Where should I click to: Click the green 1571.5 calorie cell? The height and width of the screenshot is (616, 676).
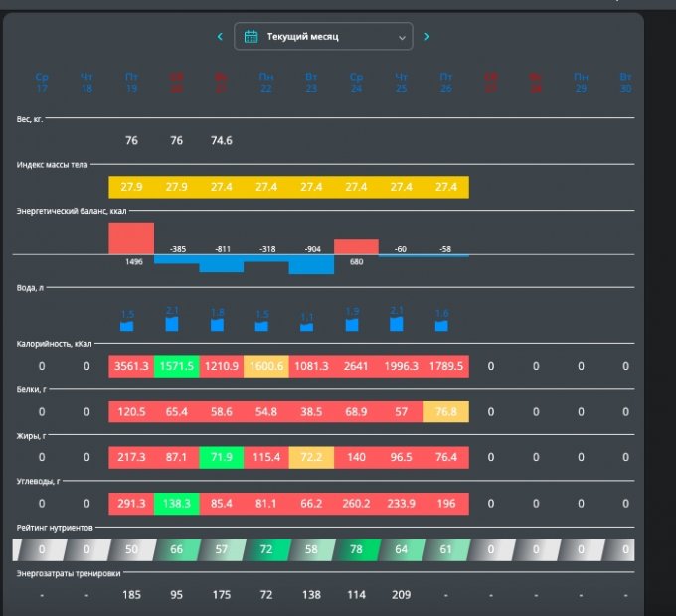(176, 366)
